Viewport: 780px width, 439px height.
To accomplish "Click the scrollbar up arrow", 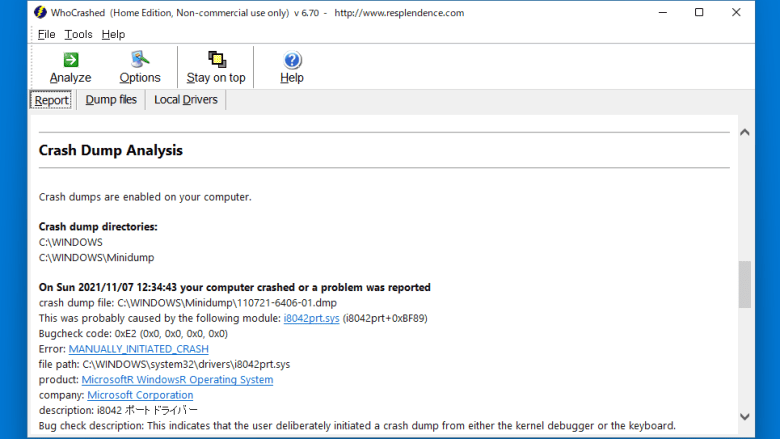I will pos(745,132).
